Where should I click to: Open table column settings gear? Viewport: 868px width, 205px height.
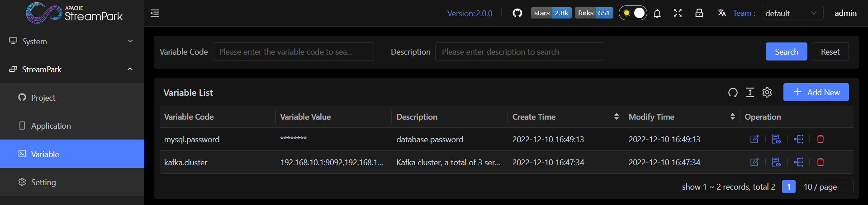[767, 93]
